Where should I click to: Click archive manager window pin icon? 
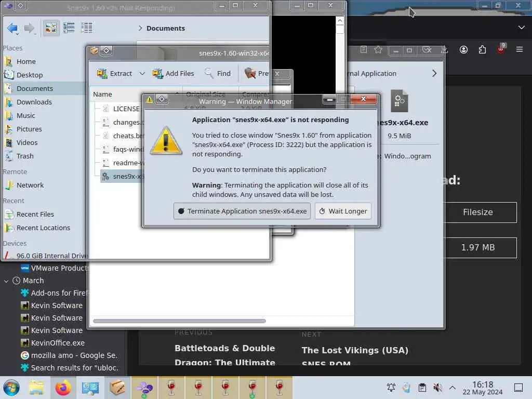click(x=106, y=51)
